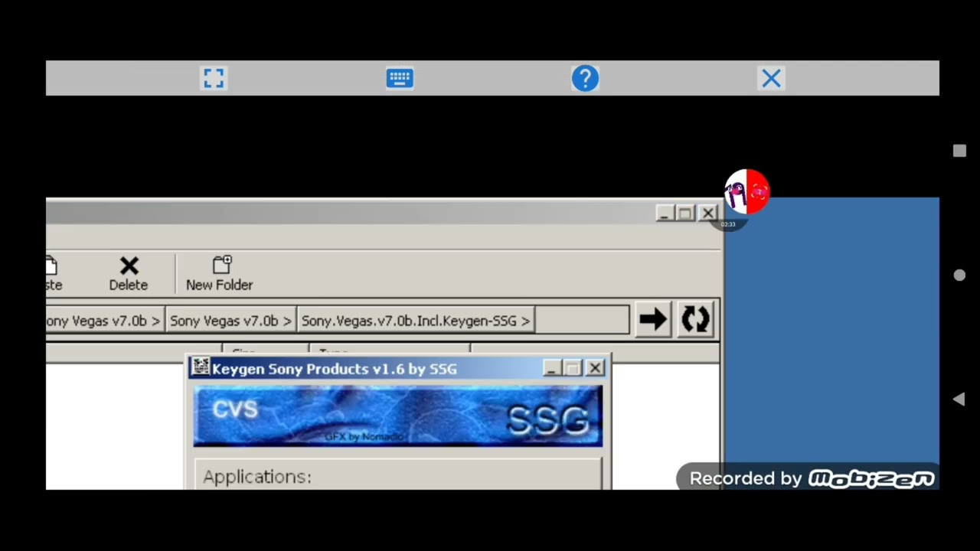Select the 'Sony.Vegas.v7.0b.Incl.Keygen-SSG' breadcrumb segment
The image size is (980, 551).
[415, 321]
